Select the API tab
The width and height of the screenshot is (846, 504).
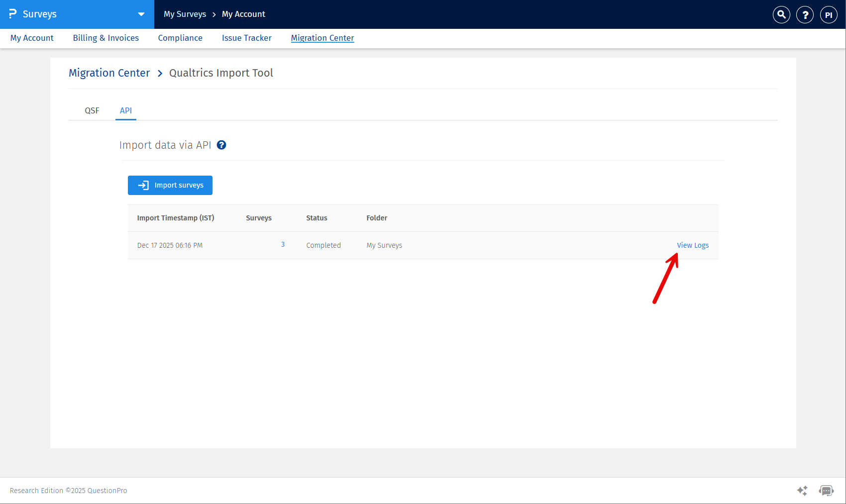126,110
